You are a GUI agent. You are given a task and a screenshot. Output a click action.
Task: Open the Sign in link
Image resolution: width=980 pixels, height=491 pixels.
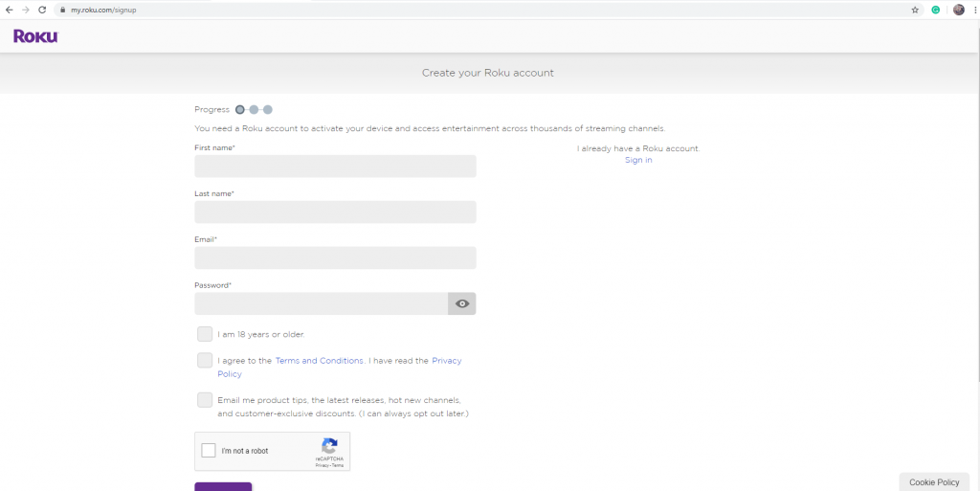click(x=638, y=160)
